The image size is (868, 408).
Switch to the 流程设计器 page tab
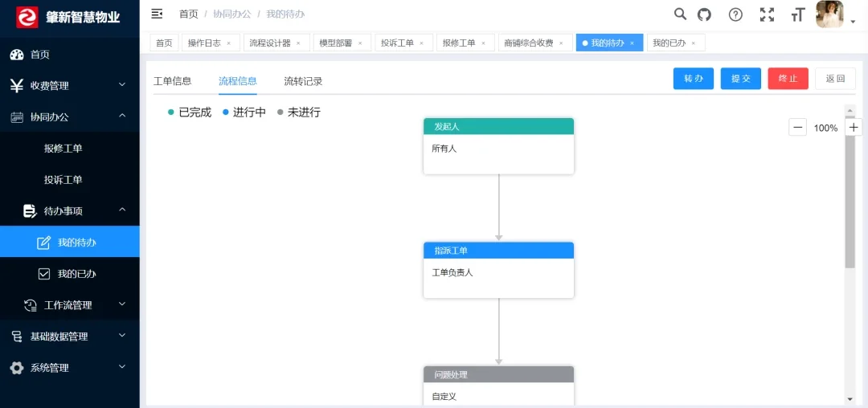pyautogui.click(x=275, y=43)
